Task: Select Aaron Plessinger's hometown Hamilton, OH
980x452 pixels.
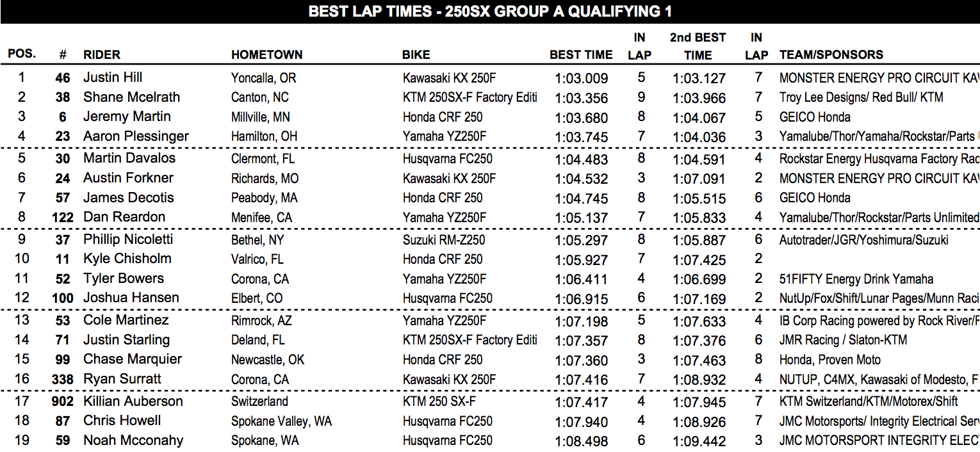Action: (x=264, y=136)
